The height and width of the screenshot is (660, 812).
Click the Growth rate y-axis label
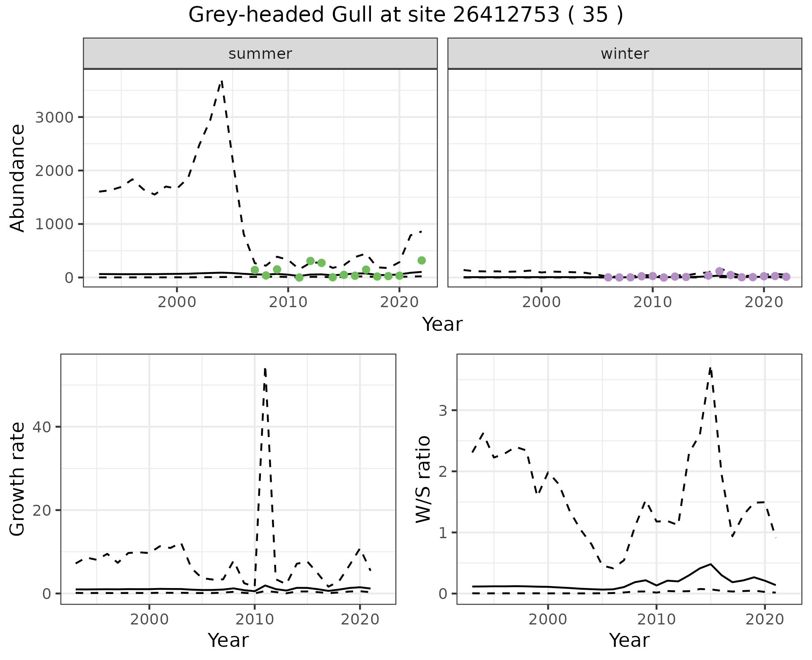tap(17, 479)
